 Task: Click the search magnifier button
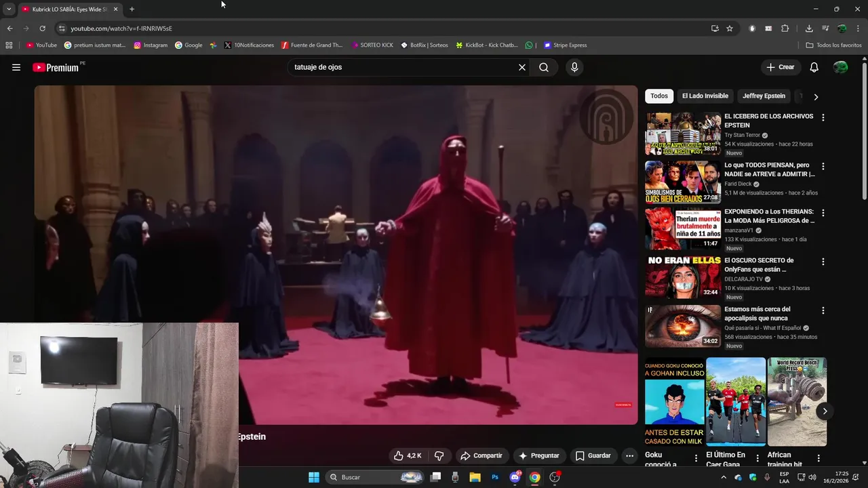[x=544, y=67]
